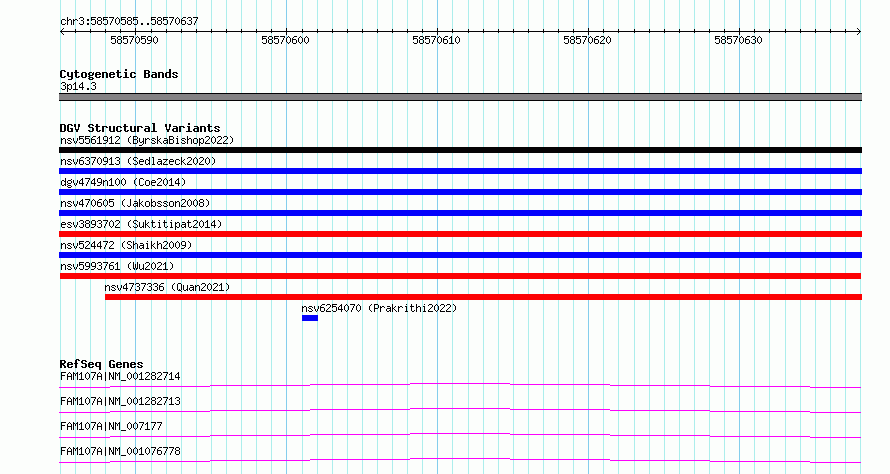The width and height of the screenshot is (890, 474).
Task: Click ruler position 58570590
Action: (135, 40)
